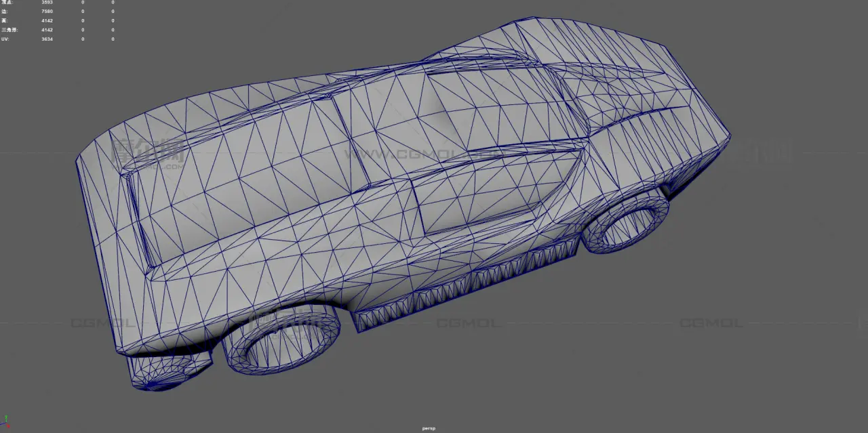This screenshot has height=433, width=868.
Task: Click the edge total value 7580
Action: point(47,12)
